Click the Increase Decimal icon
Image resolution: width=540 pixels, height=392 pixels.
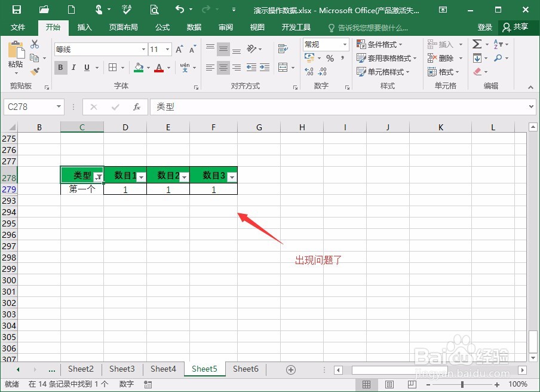[309, 71]
